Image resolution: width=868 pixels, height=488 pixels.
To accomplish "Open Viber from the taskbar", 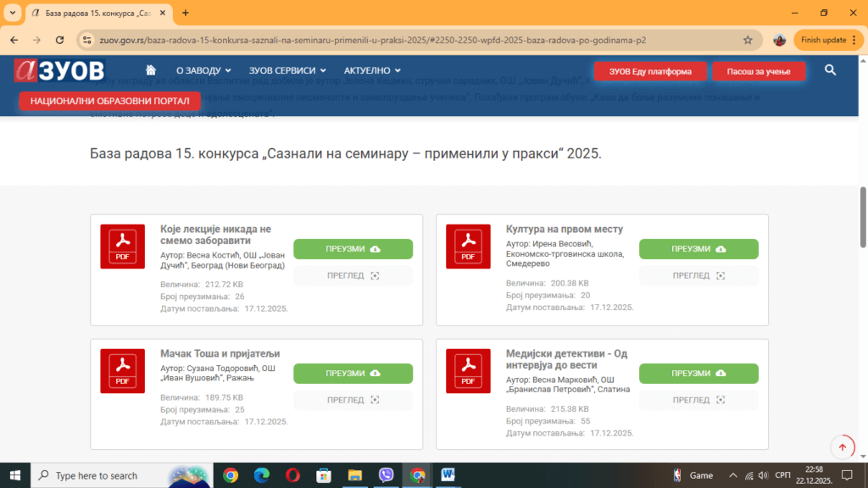I will [386, 475].
